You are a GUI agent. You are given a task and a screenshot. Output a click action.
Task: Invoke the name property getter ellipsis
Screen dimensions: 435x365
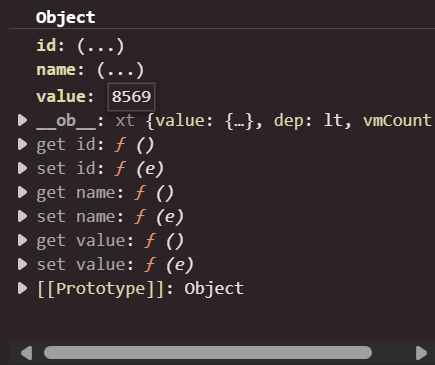click(x=121, y=70)
